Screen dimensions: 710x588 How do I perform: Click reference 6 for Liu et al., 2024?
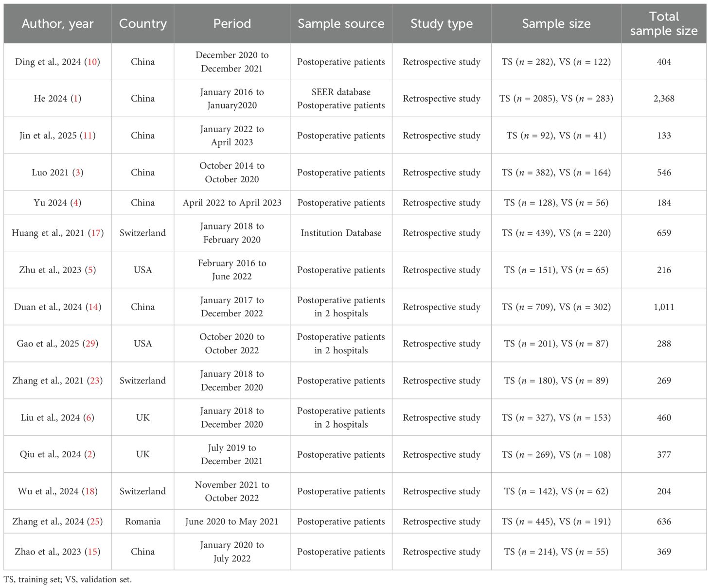click(89, 418)
